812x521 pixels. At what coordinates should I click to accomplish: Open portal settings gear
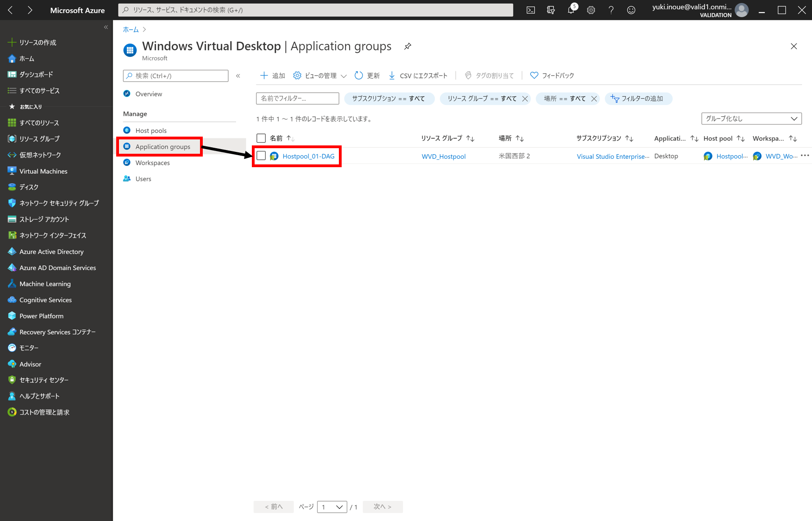pyautogui.click(x=591, y=10)
